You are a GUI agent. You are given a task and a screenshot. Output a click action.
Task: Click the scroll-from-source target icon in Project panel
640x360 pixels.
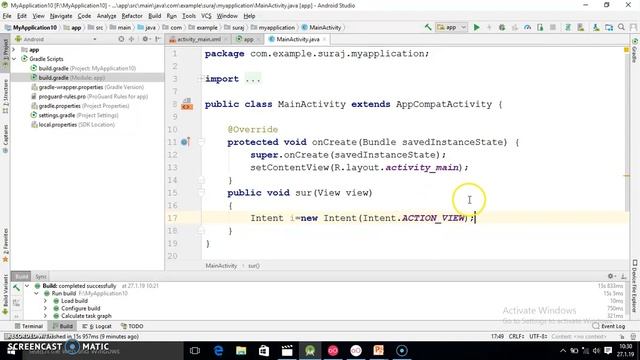tap(121, 39)
